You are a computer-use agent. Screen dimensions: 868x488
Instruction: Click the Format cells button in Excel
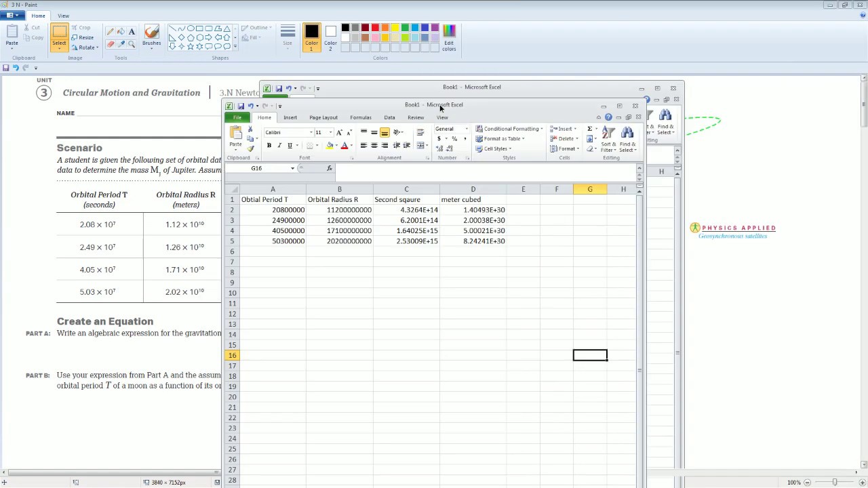564,148
